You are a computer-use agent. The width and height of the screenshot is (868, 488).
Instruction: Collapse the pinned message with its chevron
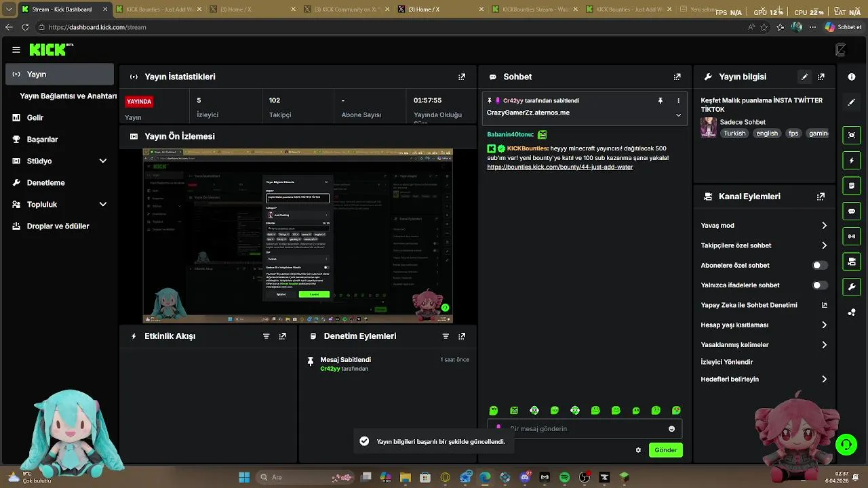point(678,115)
